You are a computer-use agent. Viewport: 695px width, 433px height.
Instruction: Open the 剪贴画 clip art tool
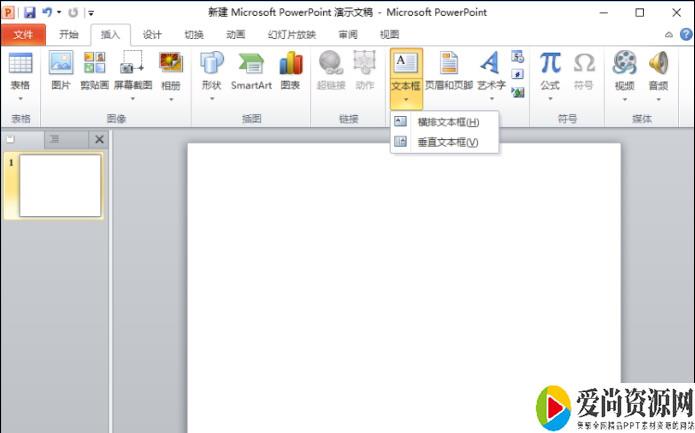pos(95,65)
